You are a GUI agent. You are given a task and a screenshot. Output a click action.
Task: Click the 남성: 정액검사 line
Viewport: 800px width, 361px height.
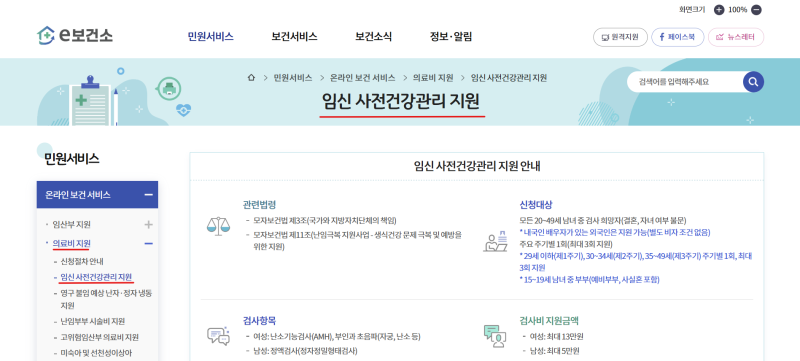305,351
